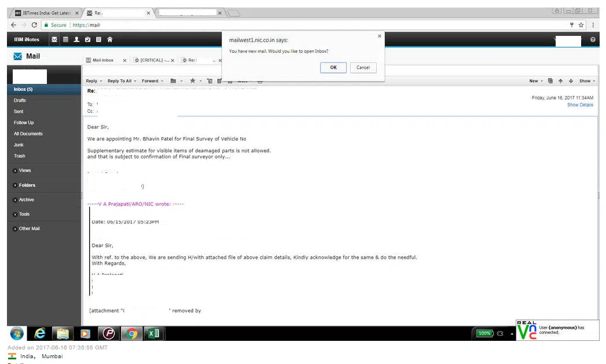Copy the message using copy icon near New

(550, 81)
